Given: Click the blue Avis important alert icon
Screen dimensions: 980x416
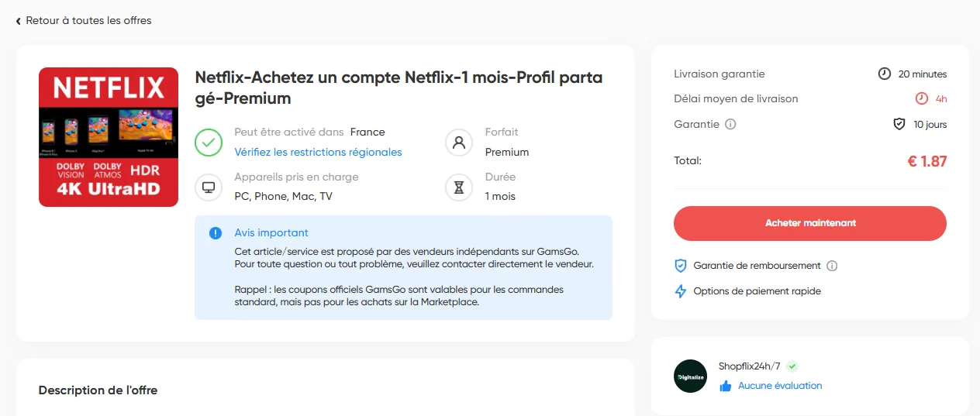Looking at the screenshot, I should point(216,232).
